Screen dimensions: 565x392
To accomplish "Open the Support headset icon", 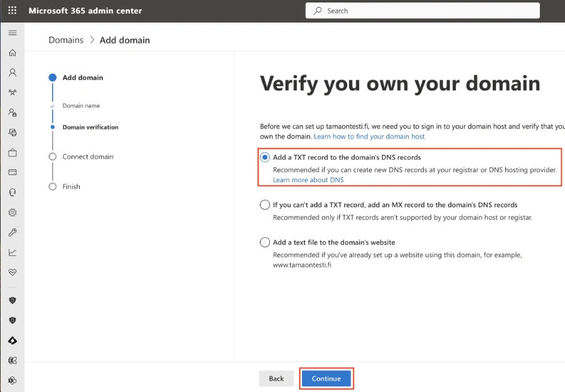I will coord(13,192).
